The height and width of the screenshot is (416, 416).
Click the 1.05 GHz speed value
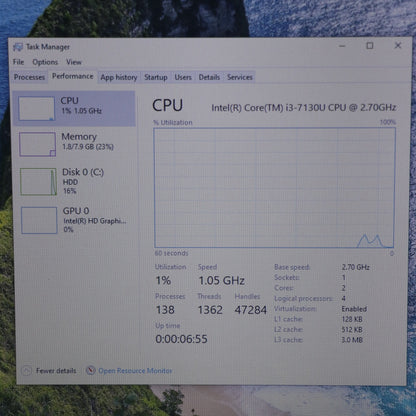(222, 281)
